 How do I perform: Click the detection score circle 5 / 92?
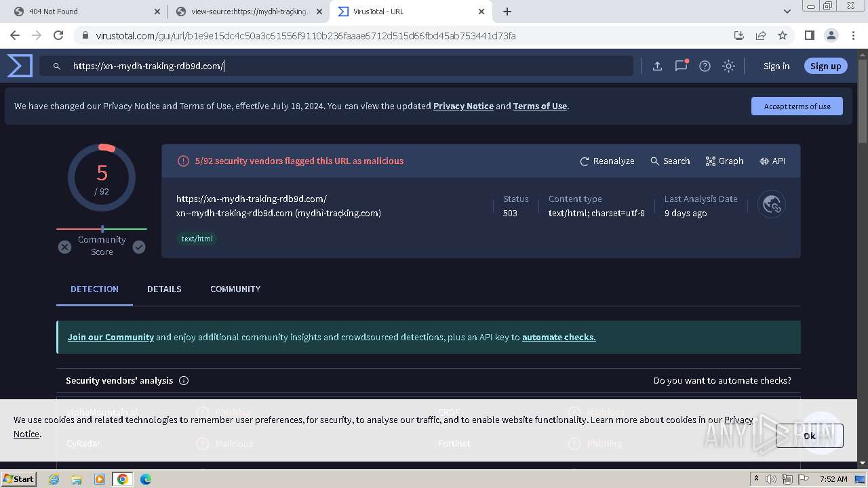[102, 178]
